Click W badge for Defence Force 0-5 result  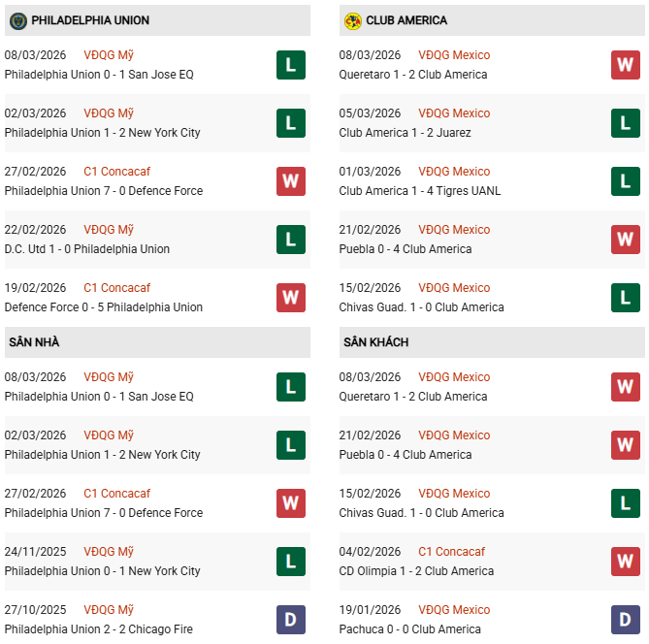click(x=291, y=298)
